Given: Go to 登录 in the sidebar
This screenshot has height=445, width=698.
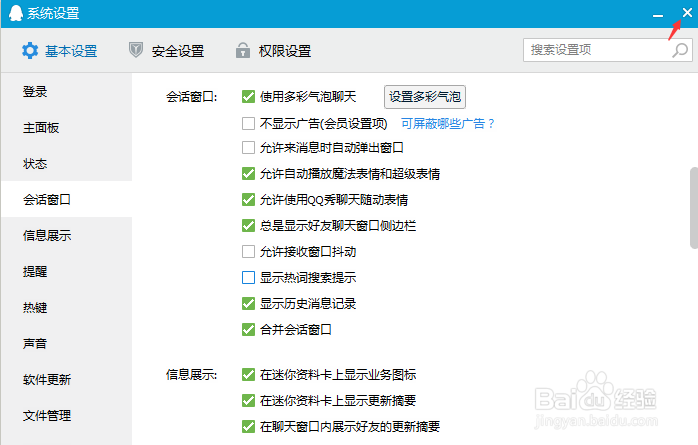Looking at the screenshot, I should (x=66, y=92).
